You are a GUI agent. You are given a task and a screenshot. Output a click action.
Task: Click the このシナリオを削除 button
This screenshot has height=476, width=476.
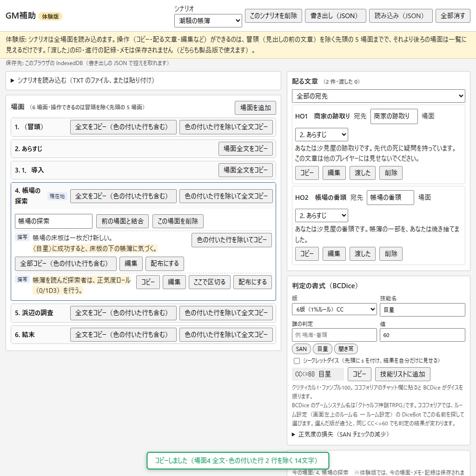[273, 16]
